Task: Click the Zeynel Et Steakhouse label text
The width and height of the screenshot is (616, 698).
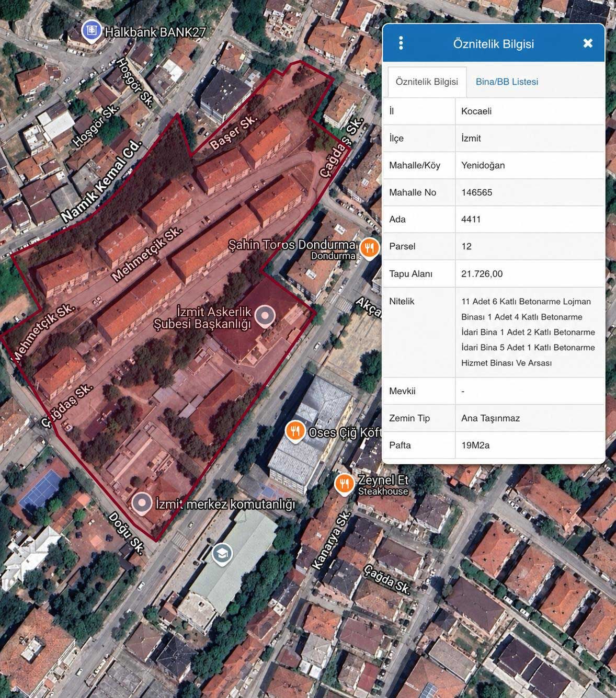Action: coord(383,485)
